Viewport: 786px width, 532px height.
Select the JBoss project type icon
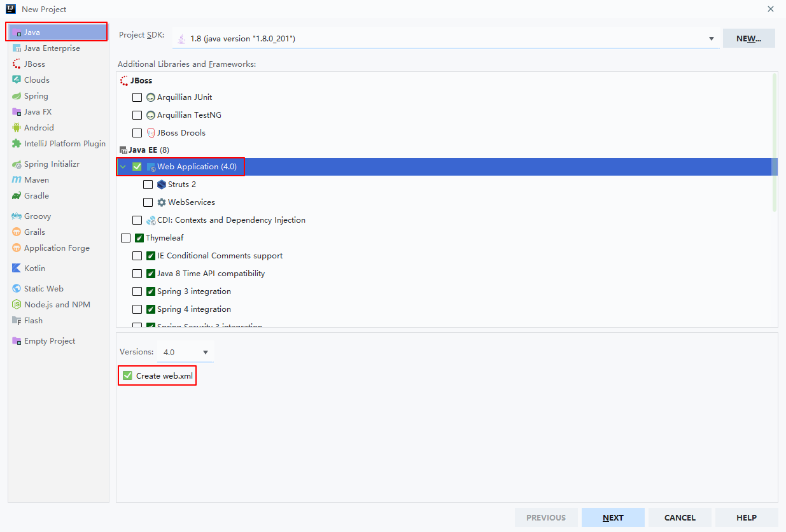pos(17,64)
